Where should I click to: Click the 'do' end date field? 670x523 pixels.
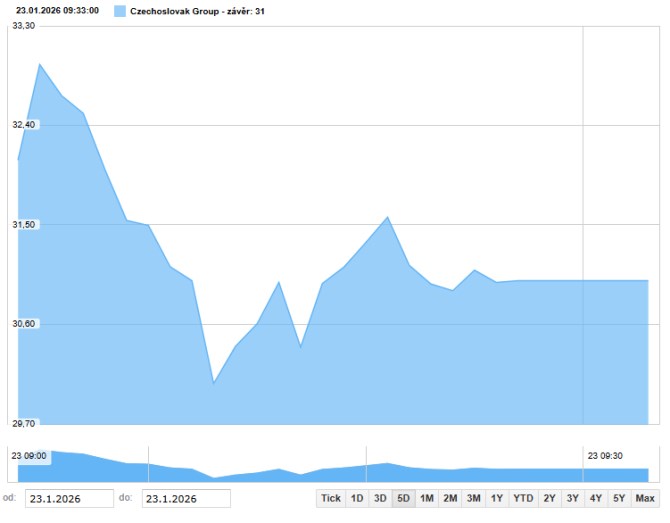click(x=186, y=499)
